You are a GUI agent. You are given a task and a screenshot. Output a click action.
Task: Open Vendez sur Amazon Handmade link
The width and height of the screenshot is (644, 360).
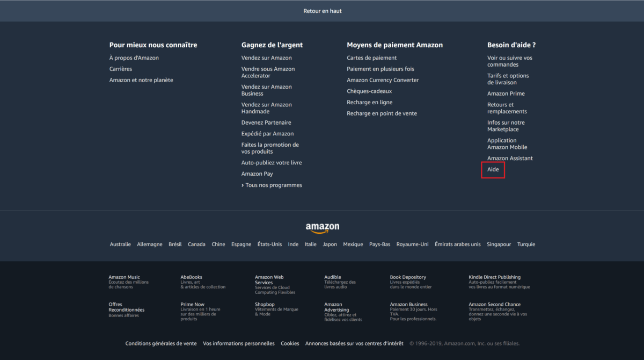pos(267,108)
